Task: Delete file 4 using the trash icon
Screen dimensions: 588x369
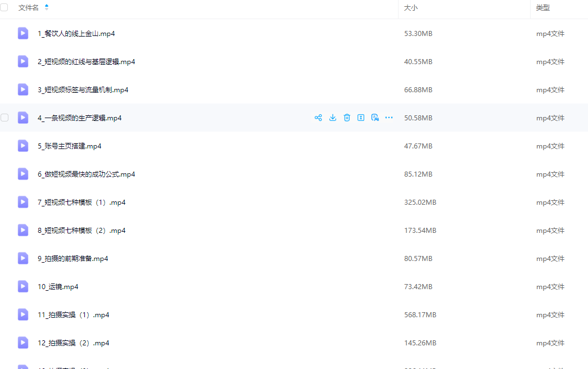Action: click(347, 118)
